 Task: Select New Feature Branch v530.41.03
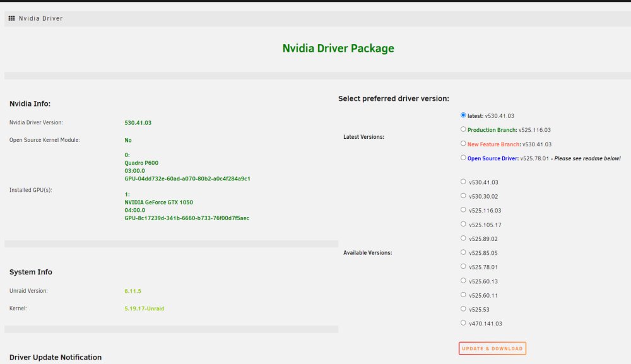[x=463, y=143]
